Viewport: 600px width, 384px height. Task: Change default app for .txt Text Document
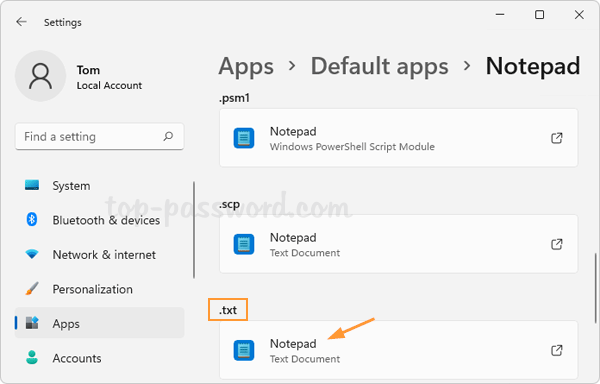(x=398, y=350)
